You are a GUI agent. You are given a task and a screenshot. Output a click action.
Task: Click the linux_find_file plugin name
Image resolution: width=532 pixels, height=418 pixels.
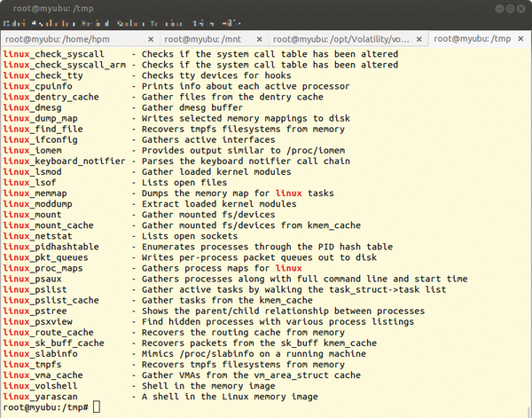(x=43, y=129)
